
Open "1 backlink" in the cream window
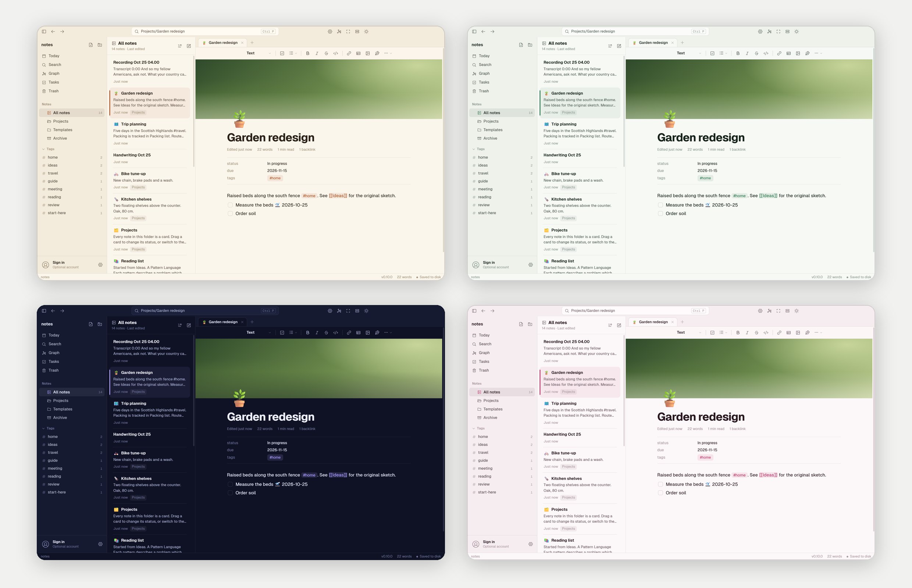click(307, 150)
